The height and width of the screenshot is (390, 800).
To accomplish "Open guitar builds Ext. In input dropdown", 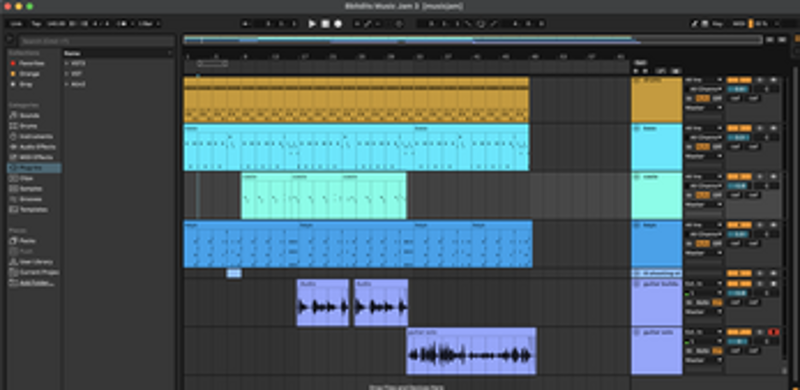I will tap(704, 284).
